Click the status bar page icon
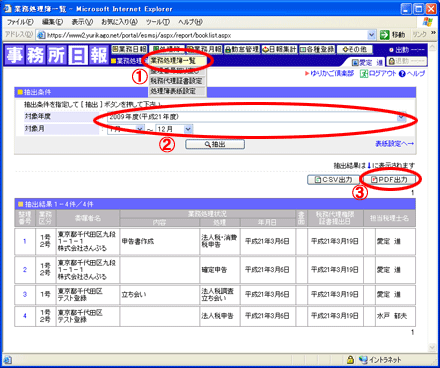The width and height of the screenshot is (440, 368). click(7, 360)
